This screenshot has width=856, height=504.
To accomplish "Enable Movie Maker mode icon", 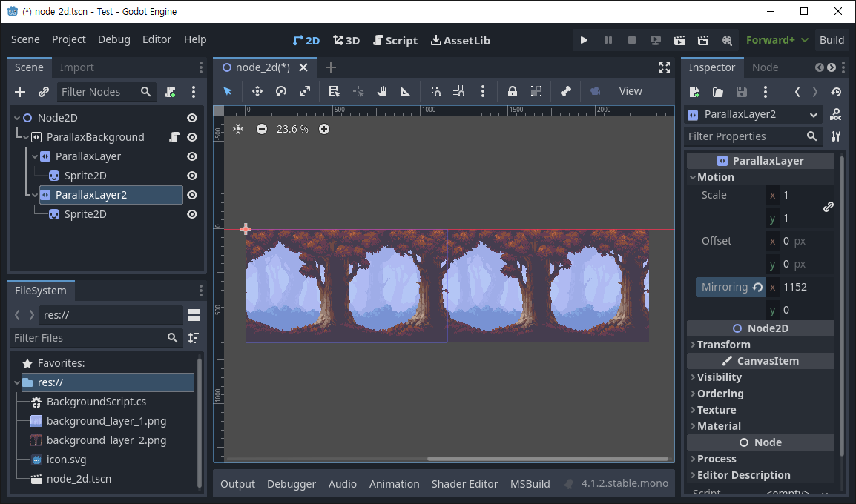I will pos(727,40).
